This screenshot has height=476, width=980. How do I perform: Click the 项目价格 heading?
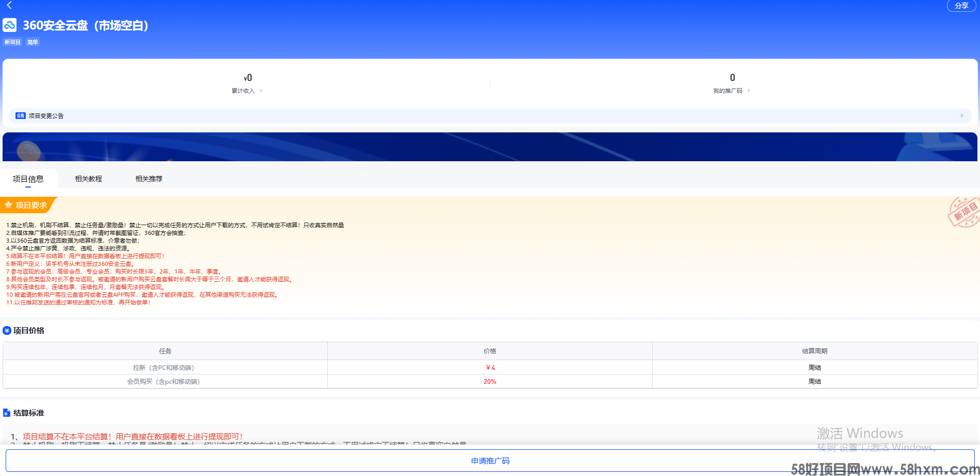coord(29,331)
